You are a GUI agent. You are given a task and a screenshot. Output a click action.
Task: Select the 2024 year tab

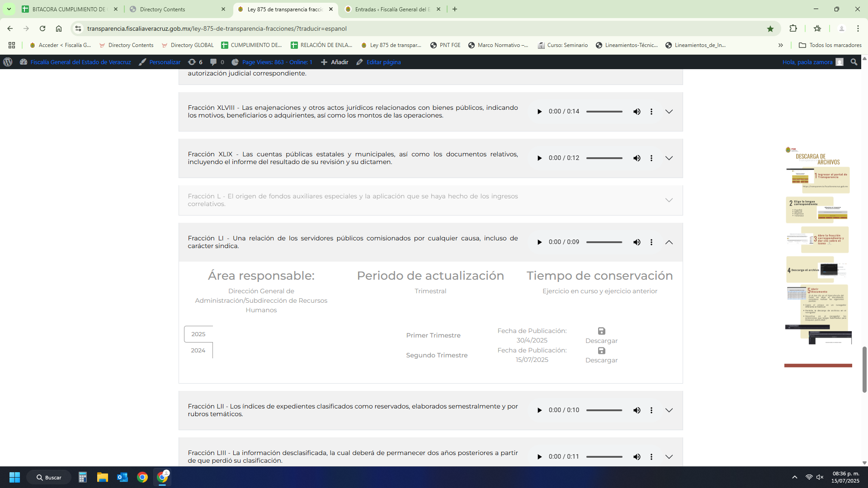click(198, 350)
